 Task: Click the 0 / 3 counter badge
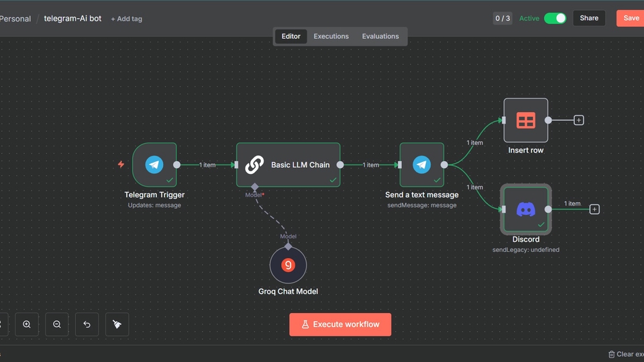click(502, 19)
